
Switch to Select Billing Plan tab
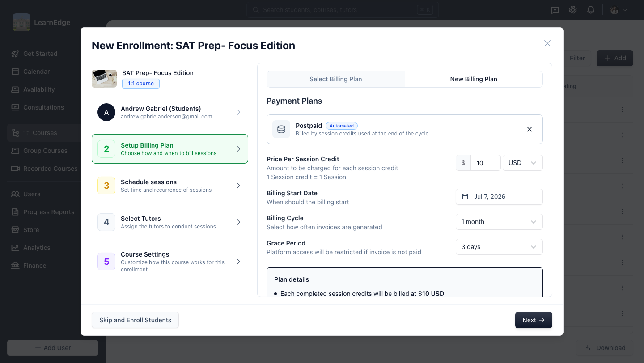(x=336, y=79)
